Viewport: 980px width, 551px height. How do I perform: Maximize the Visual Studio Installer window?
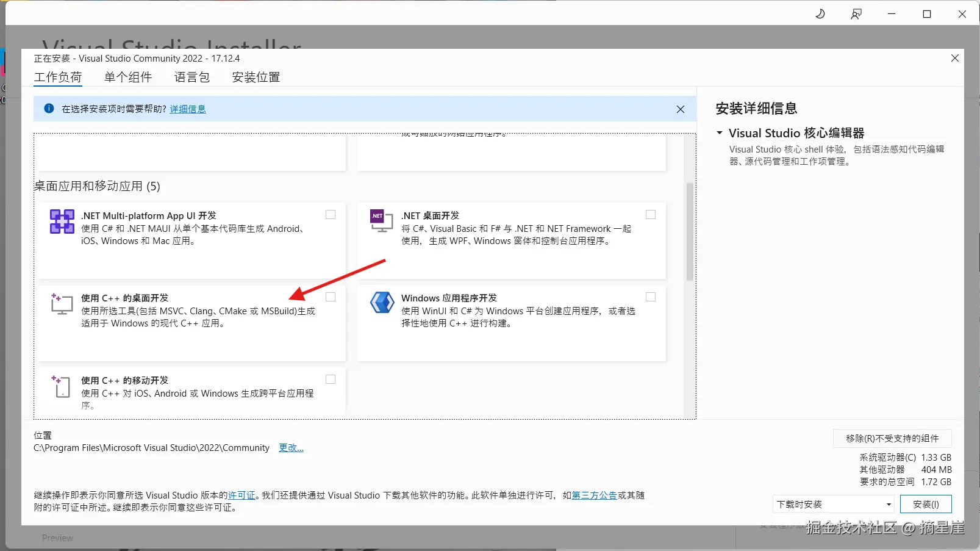927,14
